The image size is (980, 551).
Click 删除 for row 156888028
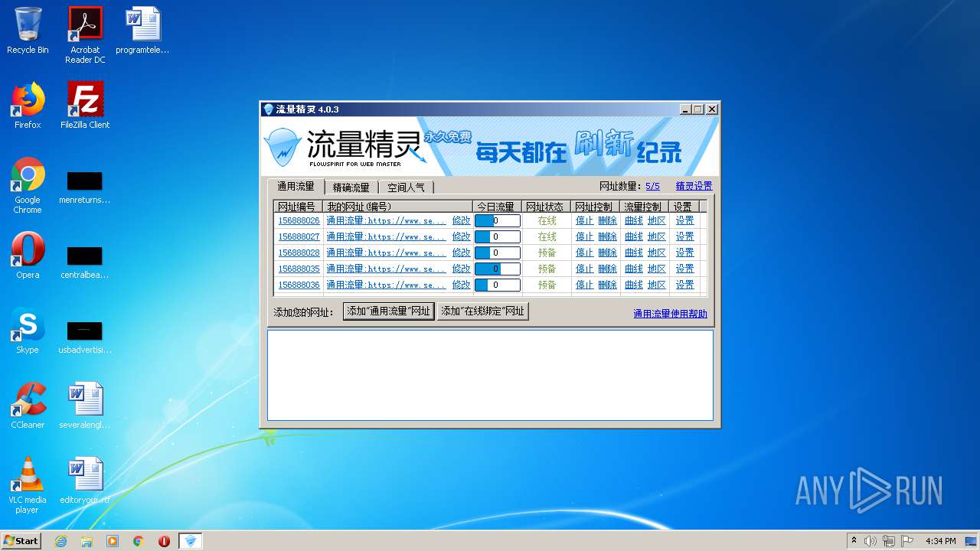(607, 253)
